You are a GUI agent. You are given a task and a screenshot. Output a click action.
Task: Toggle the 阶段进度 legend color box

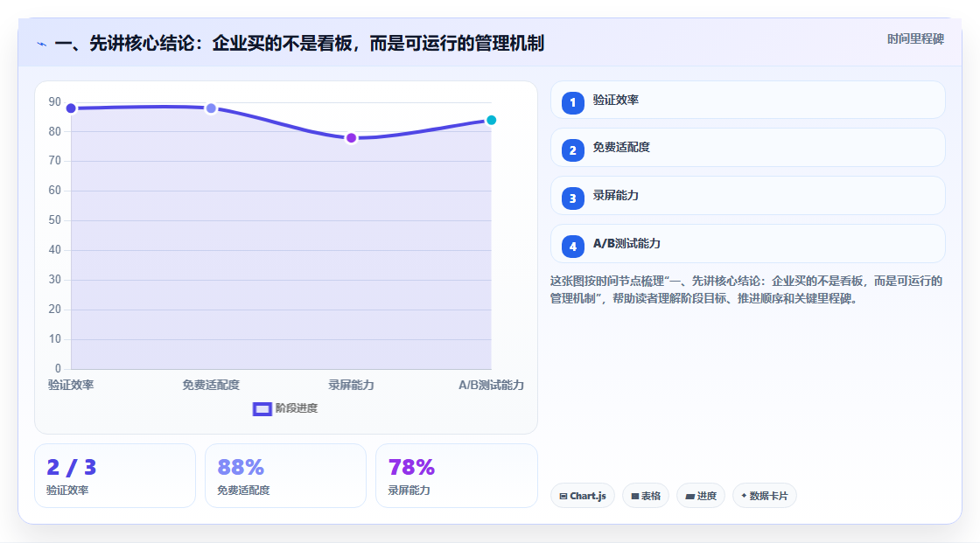(x=262, y=409)
